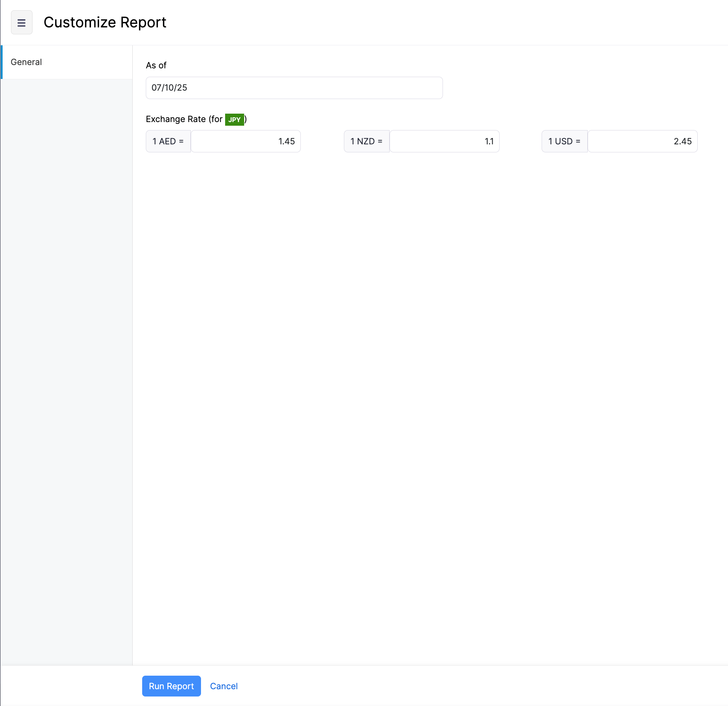Click into the AED exchange rate field
The width and height of the screenshot is (728, 706).
tap(246, 141)
